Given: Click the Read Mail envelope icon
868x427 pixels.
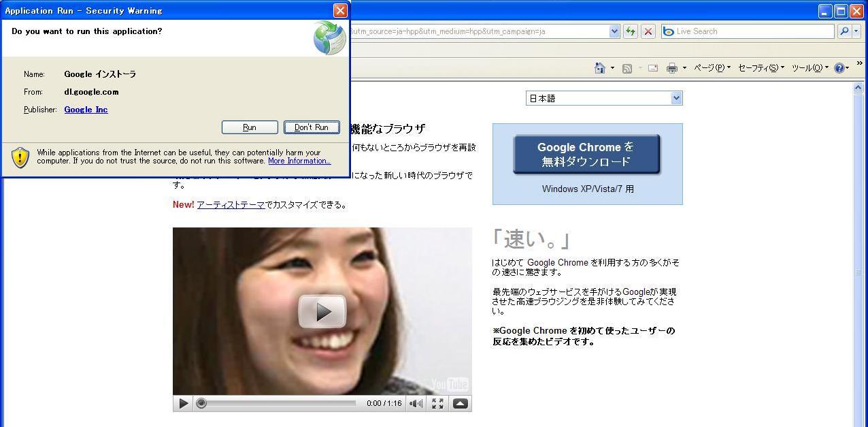Looking at the screenshot, I should [653, 68].
